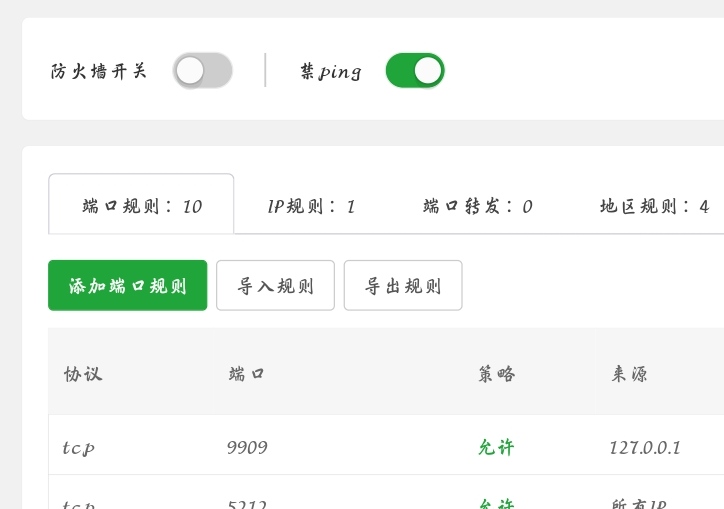Open the IP规则: 1 tab
Image resolution: width=724 pixels, height=509 pixels.
point(311,206)
